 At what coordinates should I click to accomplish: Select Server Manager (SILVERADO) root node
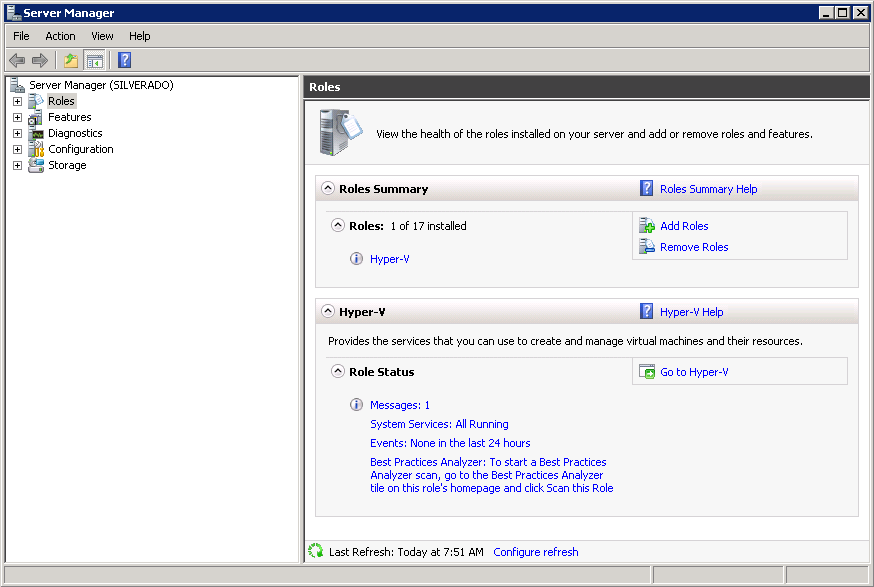point(101,85)
